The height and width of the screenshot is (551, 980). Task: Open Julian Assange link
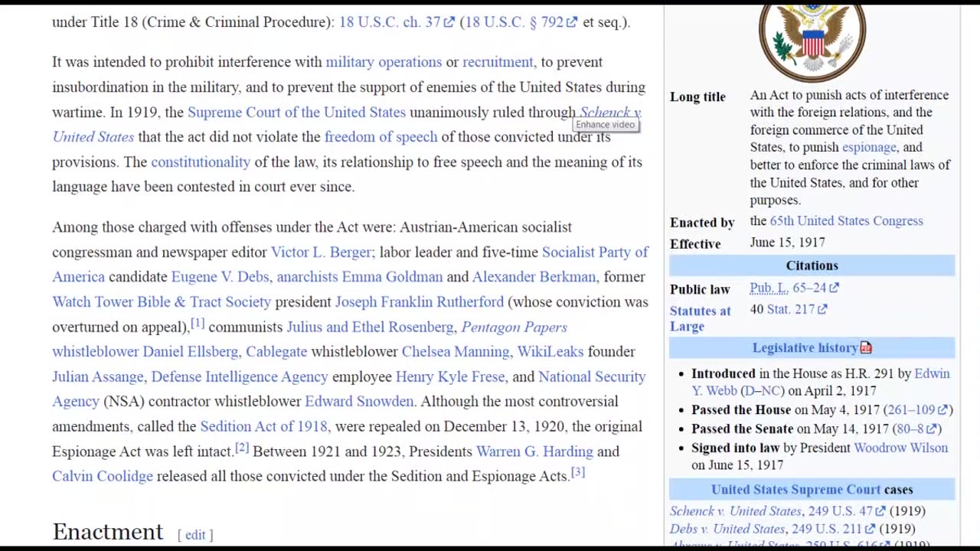point(98,377)
